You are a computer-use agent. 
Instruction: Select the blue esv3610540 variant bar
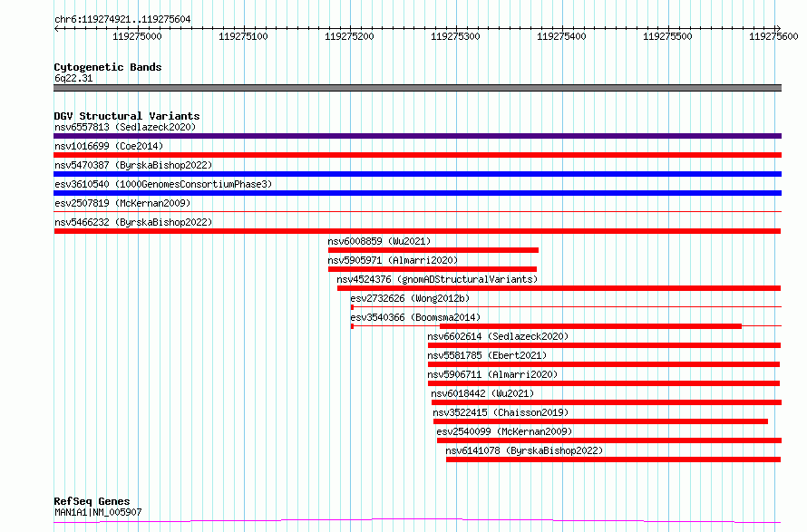pyautogui.click(x=417, y=193)
